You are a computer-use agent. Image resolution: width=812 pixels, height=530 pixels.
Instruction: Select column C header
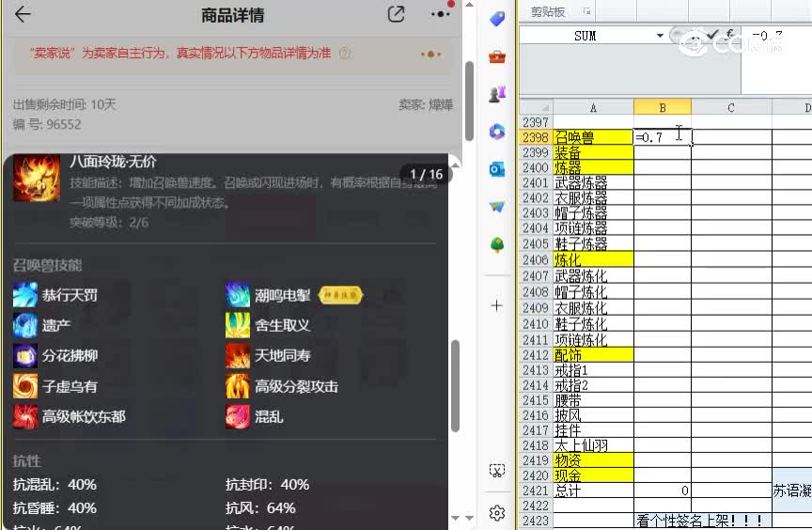click(x=731, y=108)
